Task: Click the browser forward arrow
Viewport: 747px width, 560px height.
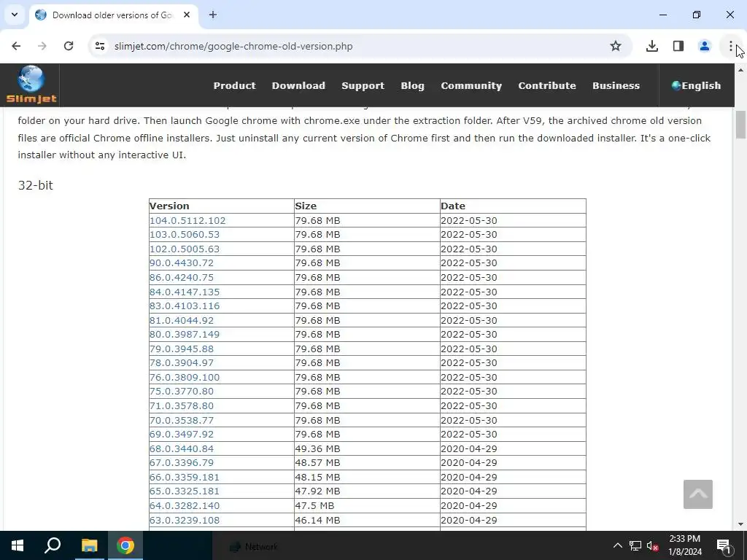Action: 42,46
